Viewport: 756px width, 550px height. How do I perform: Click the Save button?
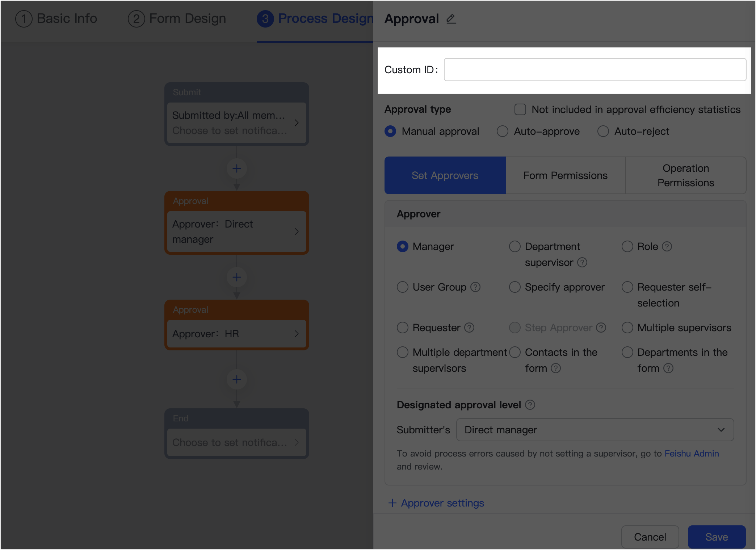(717, 537)
